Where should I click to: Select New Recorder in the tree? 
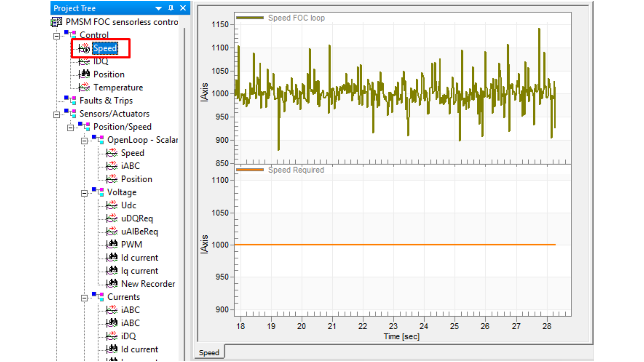pos(148,284)
